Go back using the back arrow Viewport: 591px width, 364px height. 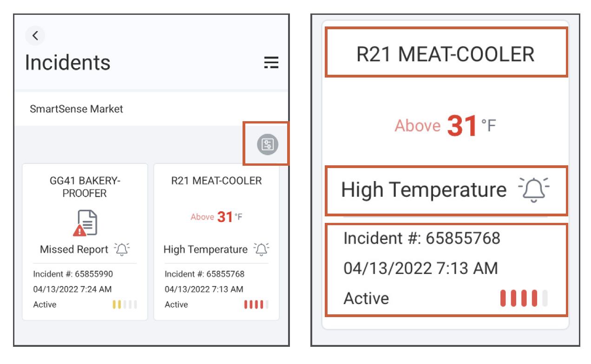point(35,36)
